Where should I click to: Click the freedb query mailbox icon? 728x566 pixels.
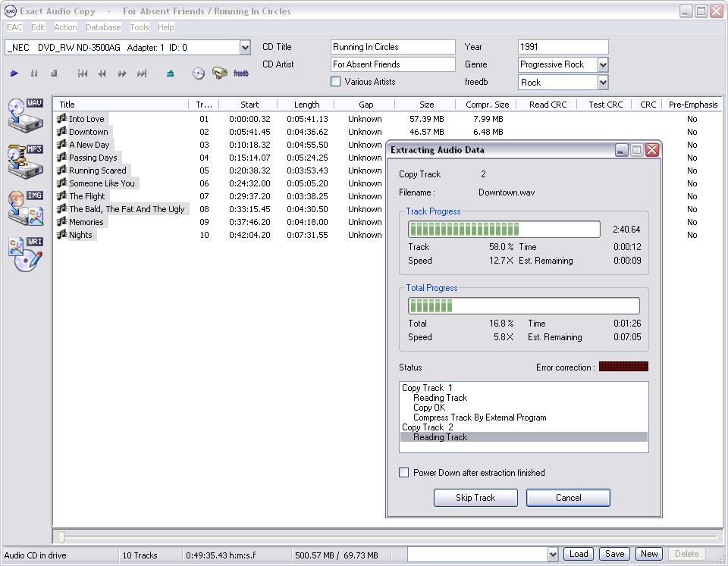click(219, 73)
